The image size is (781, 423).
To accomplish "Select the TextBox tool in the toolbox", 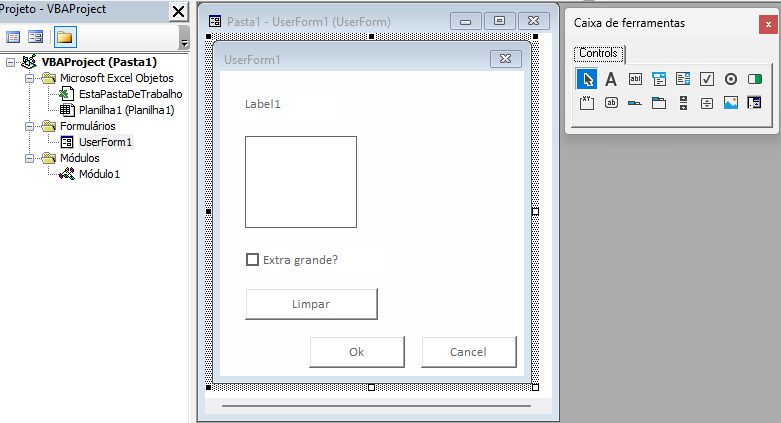I will (635, 79).
